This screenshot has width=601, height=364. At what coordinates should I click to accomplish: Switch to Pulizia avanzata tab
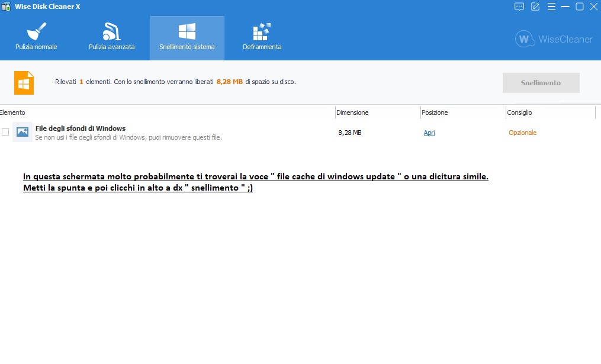click(x=111, y=37)
